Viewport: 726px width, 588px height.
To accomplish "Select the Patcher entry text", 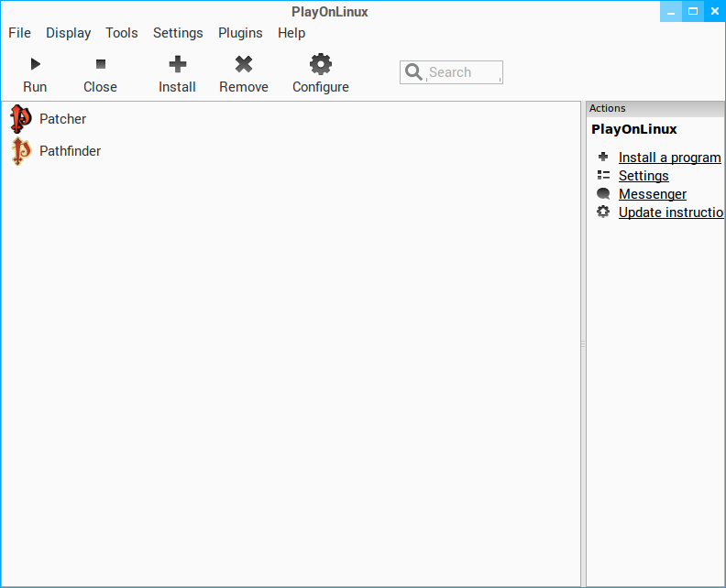I will pos(63,119).
